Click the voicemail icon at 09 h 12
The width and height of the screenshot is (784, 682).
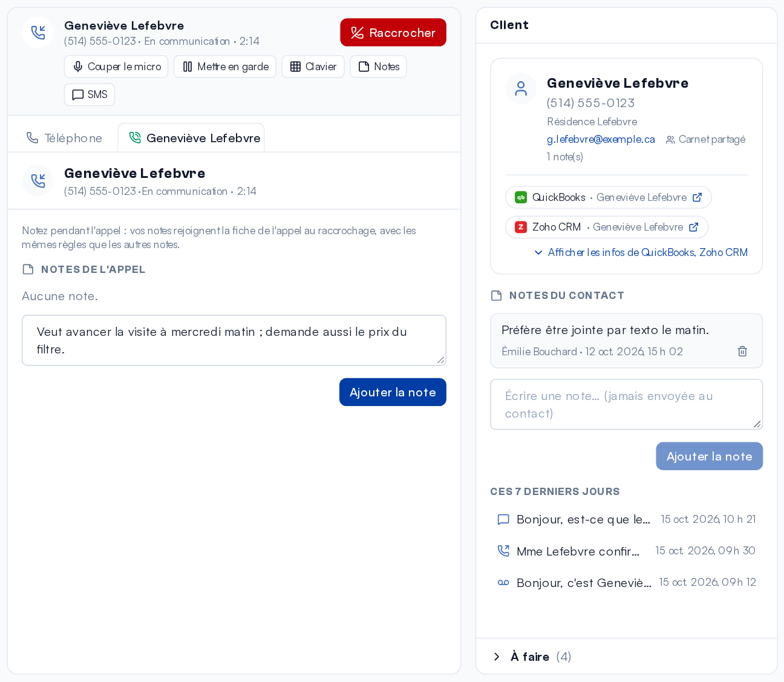(x=503, y=583)
